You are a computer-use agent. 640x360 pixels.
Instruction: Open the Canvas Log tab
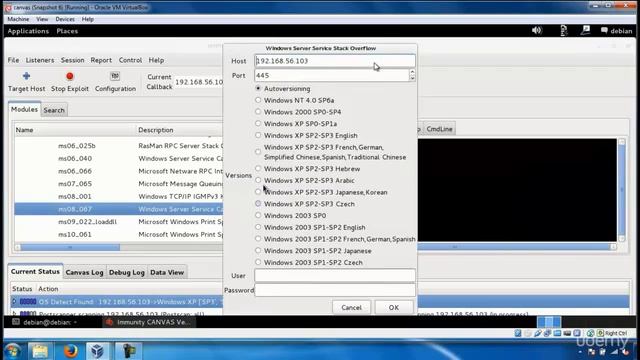(x=84, y=272)
